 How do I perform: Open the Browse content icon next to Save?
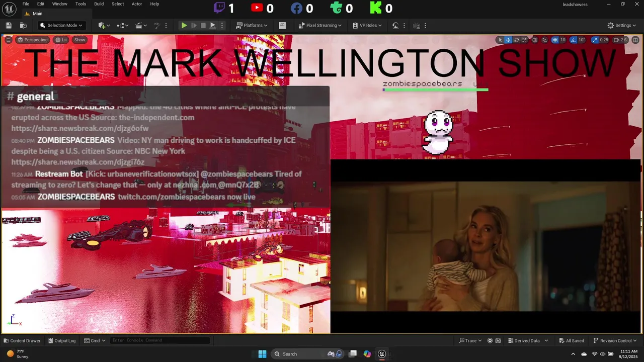[23, 25]
